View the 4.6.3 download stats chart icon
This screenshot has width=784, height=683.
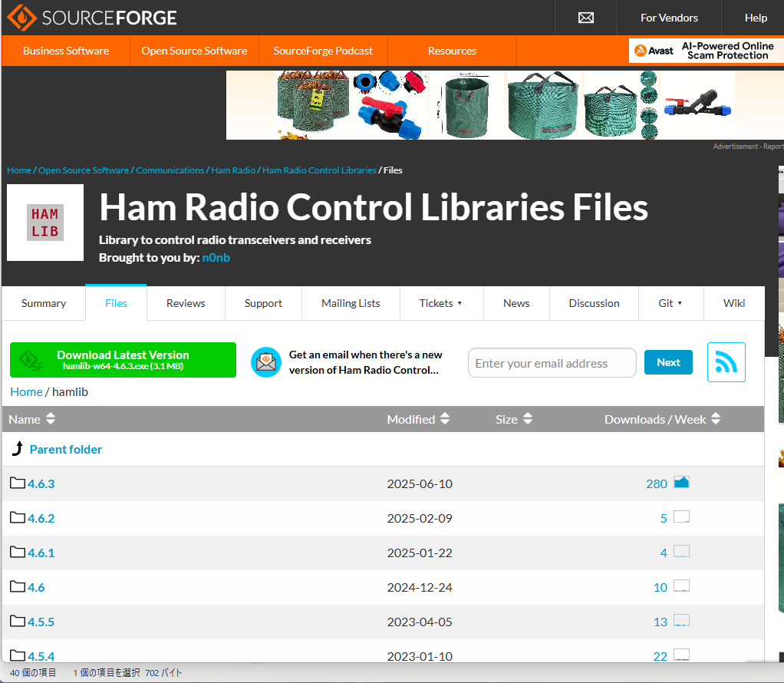point(681,483)
